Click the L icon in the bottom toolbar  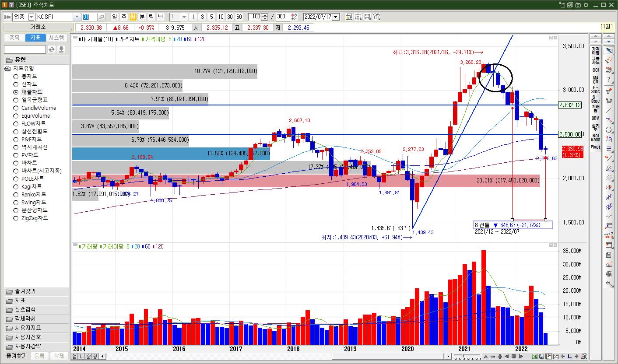[570, 356]
